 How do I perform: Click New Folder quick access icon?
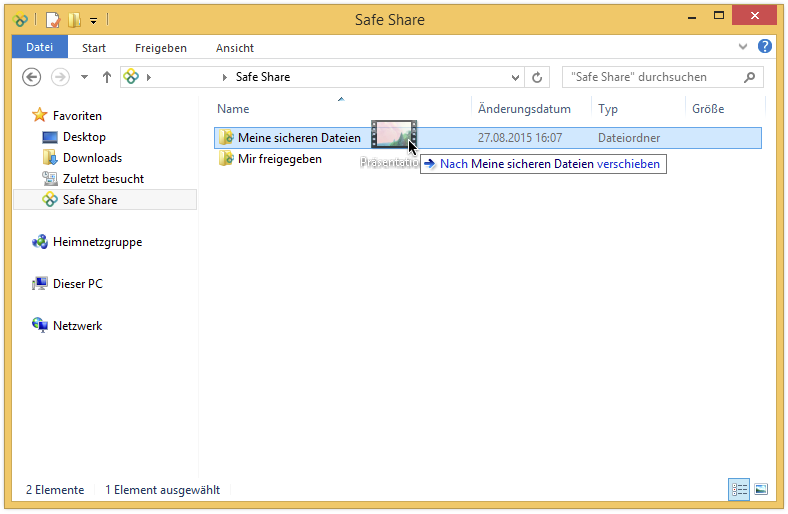[x=74, y=20]
